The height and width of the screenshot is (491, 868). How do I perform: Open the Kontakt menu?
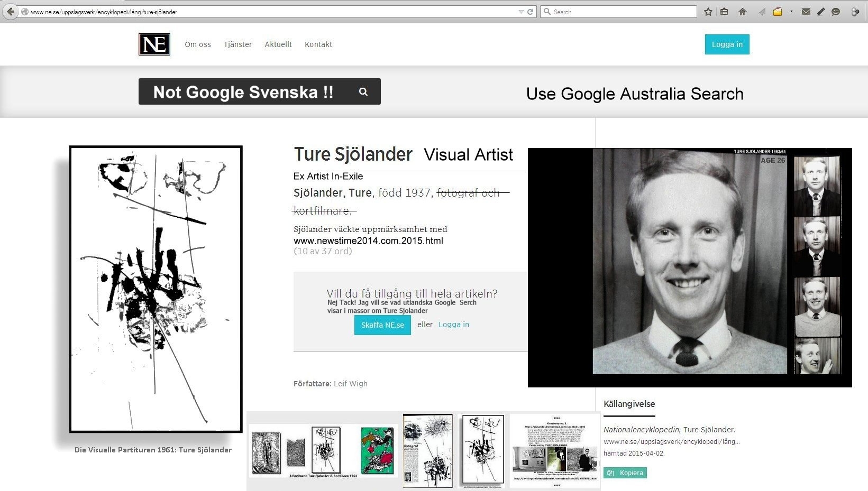click(x=318, y=44)
